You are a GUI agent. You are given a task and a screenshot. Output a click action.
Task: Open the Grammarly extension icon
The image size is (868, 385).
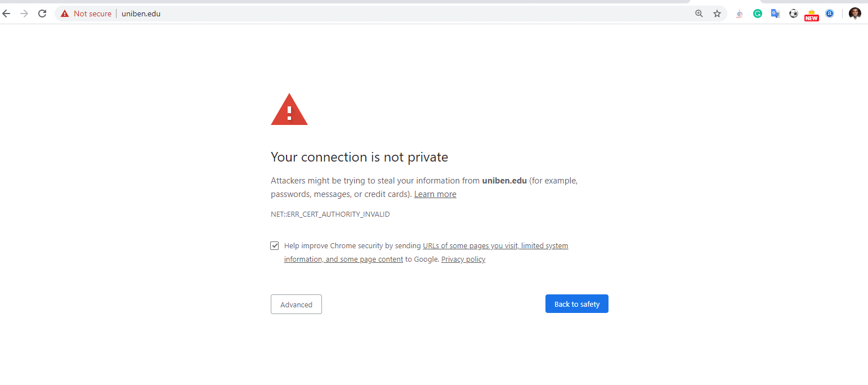(x=758, y=14)
